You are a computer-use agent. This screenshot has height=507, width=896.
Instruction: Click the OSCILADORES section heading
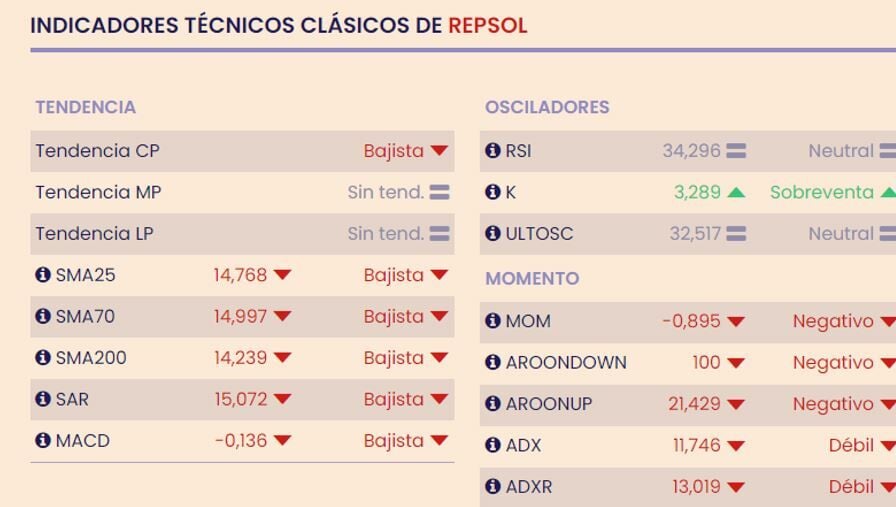[547, 107]
